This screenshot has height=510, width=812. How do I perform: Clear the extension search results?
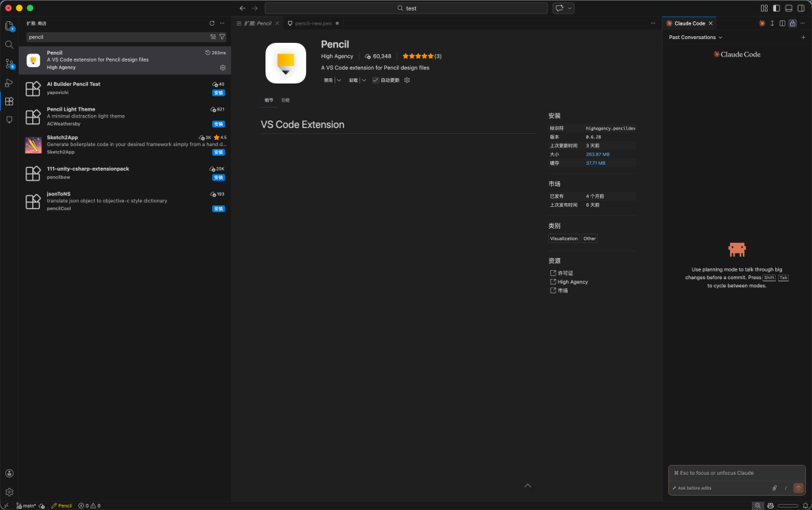coord(213,37)
